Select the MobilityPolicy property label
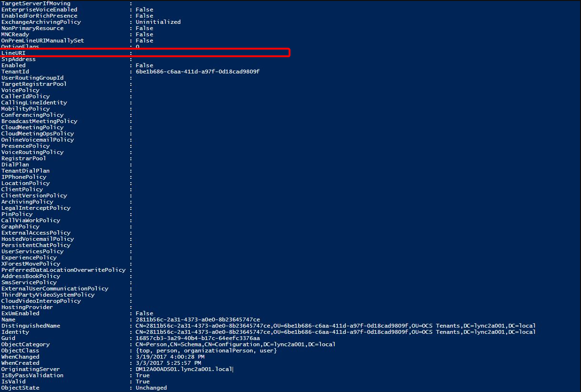The width and height of the screenshot is (581, 392). (x=25, y=109)
